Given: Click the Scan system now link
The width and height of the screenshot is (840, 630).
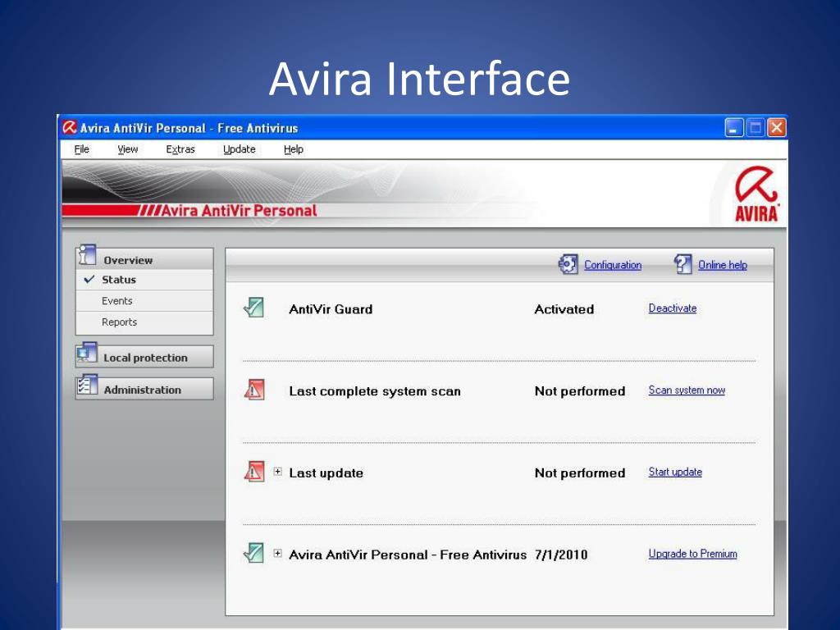Looking at the screenshot, I should (x=687, y=390).
